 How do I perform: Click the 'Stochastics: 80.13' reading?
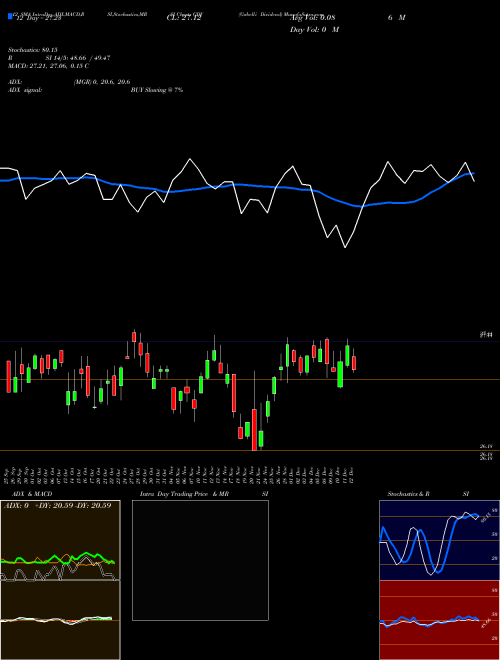(32, 50)
